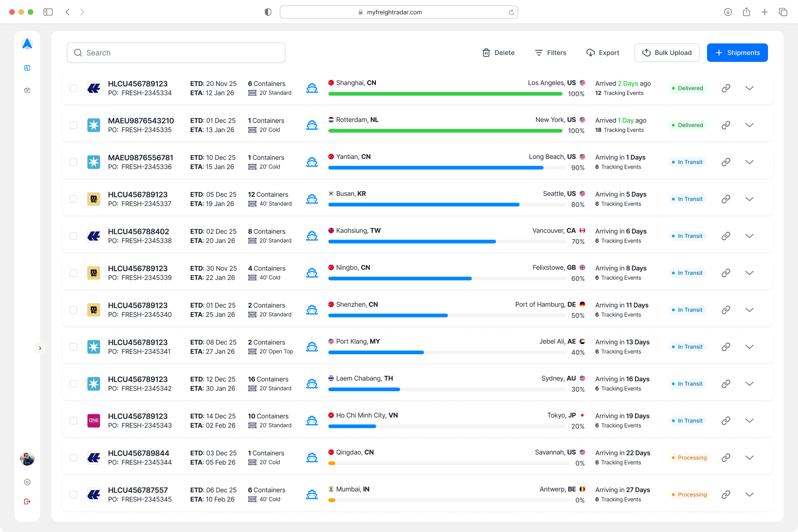This screenshot has width=798, height=532.
Task: Tick the checkbox on the Yantian row
Action: pyautogui.click(x=73, y=162)
